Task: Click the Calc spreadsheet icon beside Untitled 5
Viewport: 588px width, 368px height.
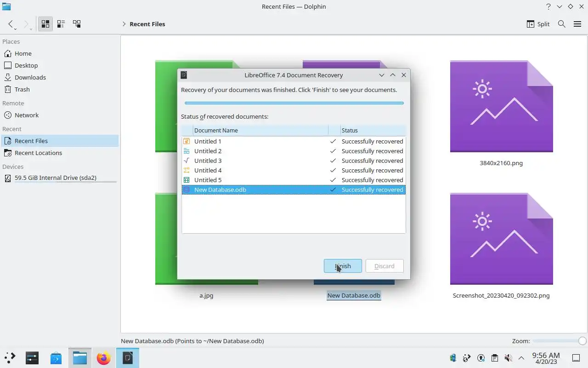Action: [187, 180]
